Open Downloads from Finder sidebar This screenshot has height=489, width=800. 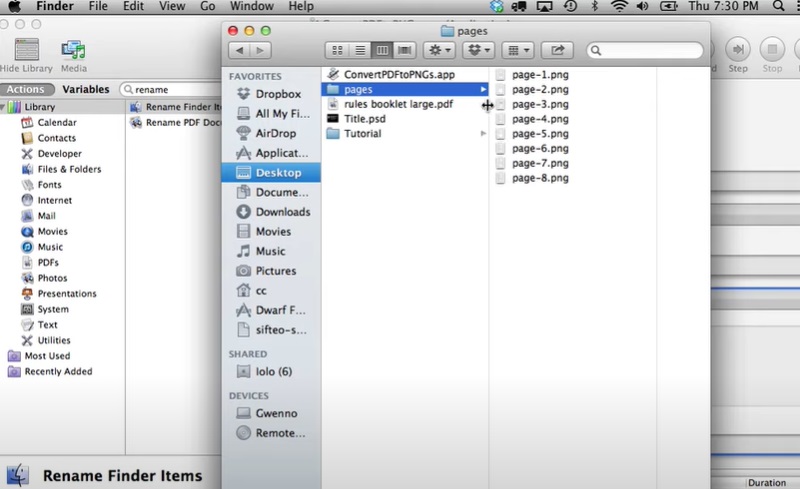tap(271, 212)
